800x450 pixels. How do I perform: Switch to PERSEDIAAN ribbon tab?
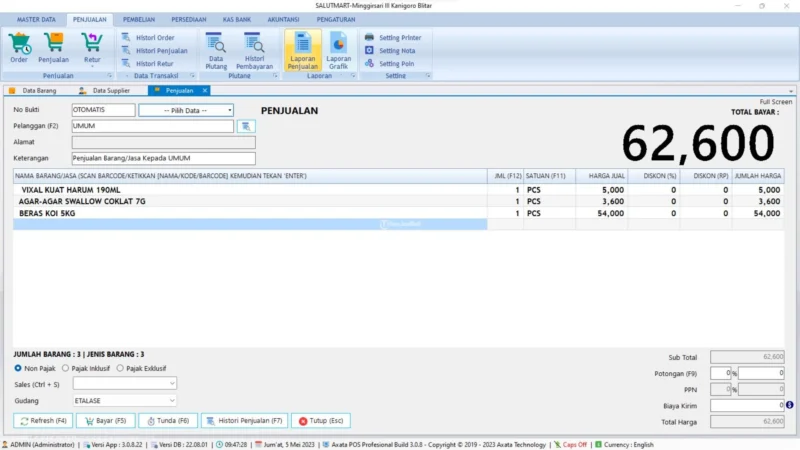point(190,19)
